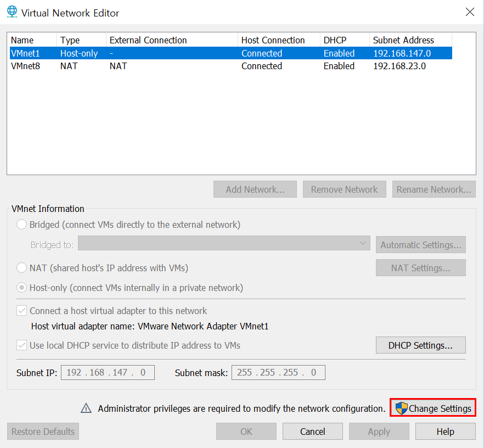484x448 pixels.
Task: Select the VMnet8 row in network list
Action: pos(231,66)
